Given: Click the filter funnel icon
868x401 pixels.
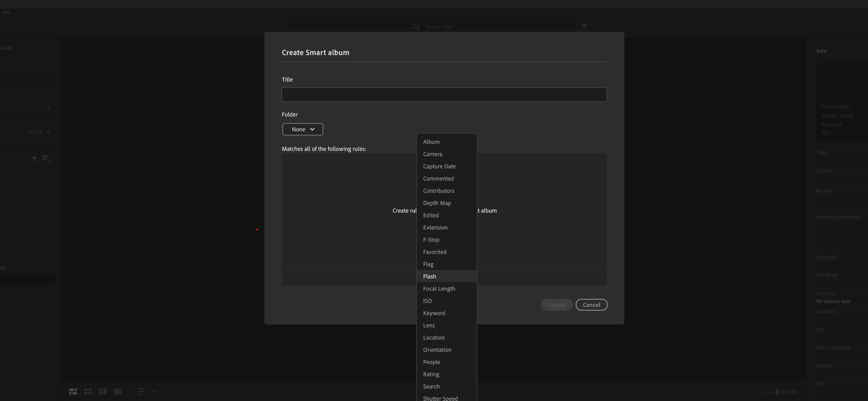Looking at the screenshot, I should click(584, 27).
